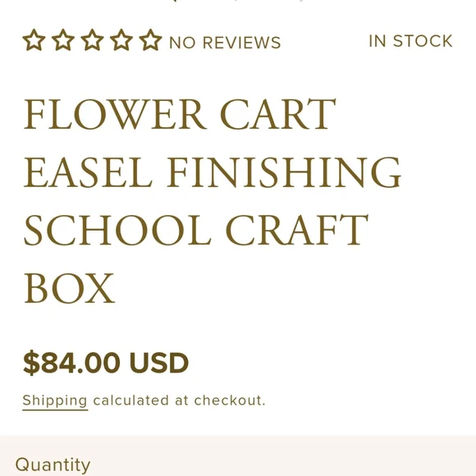Screen dimensions: 476x476
Task: Click the word CRAFT in the title
Action: [297, 230]
